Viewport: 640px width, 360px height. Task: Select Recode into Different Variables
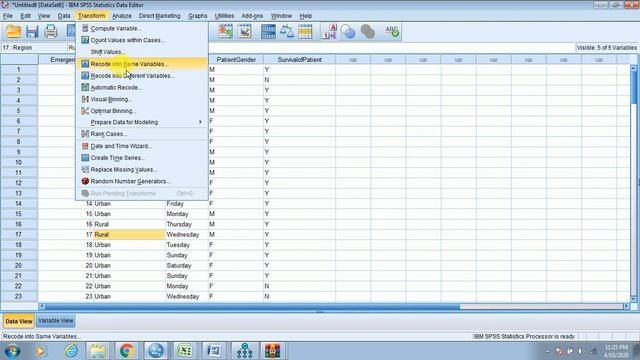point(142,76)
